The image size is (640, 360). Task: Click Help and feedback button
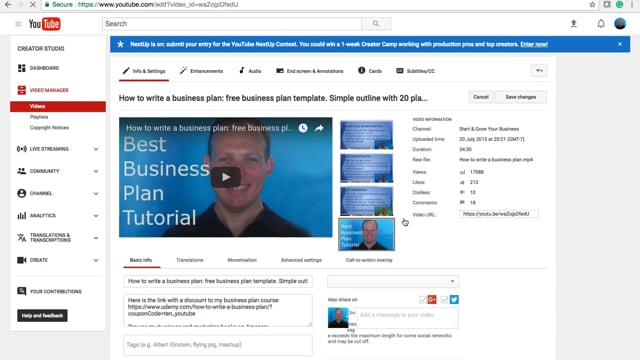42,316
